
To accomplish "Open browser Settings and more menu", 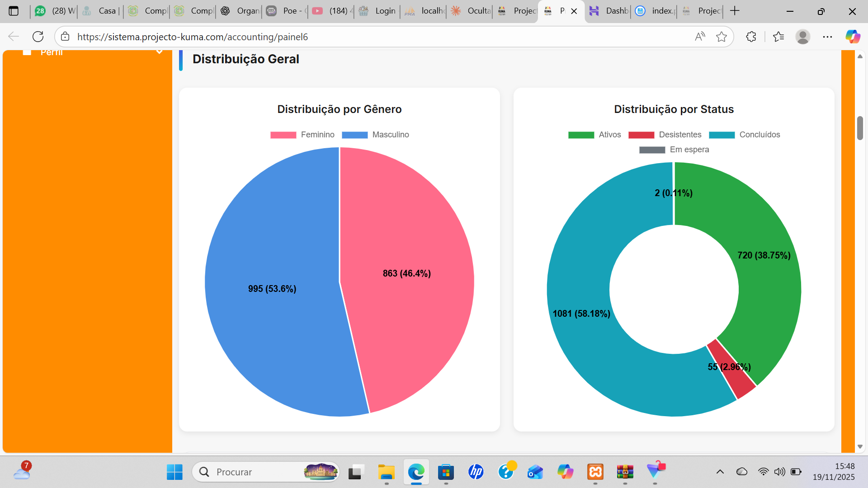I will tap(827, 37).
